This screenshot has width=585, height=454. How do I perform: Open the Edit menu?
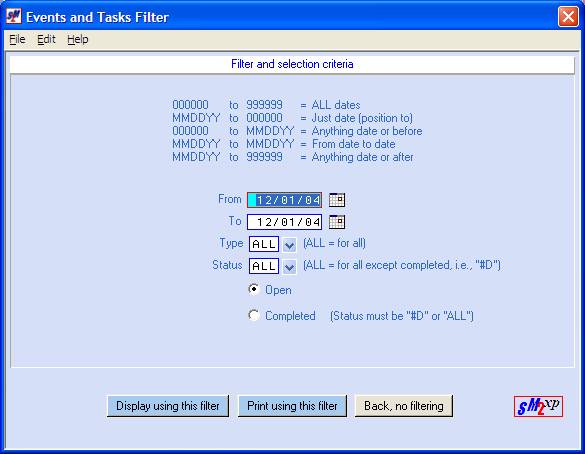pos(46,39)
